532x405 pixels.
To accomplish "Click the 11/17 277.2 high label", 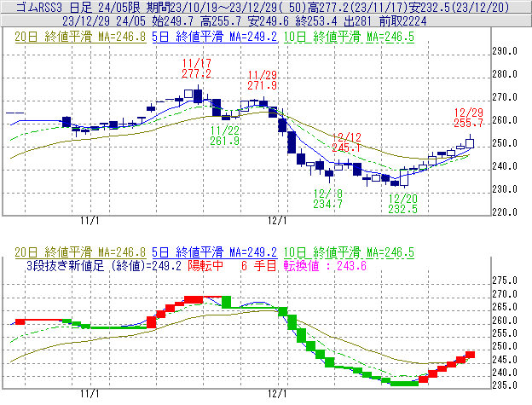I will click(x=196, y=68).
